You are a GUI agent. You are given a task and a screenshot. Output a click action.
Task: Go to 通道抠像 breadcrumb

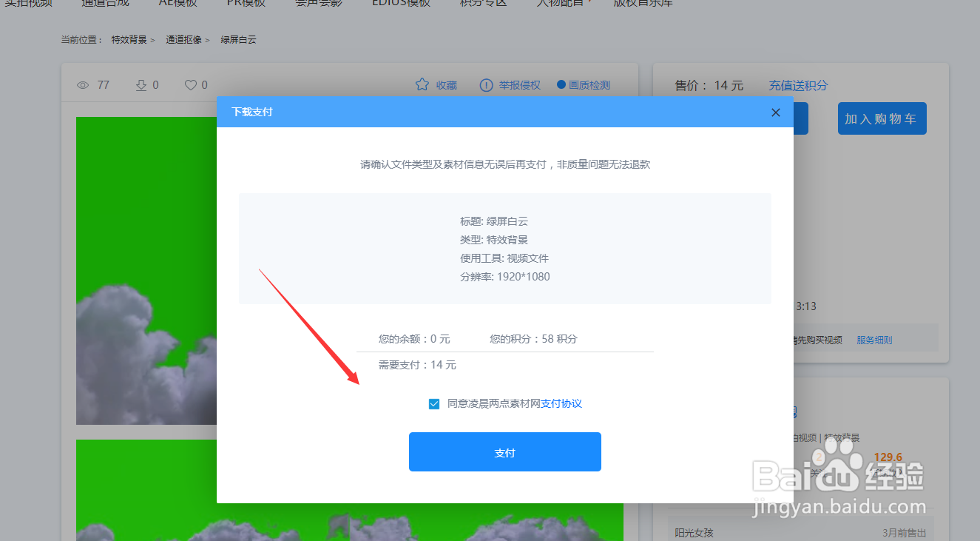183,40
